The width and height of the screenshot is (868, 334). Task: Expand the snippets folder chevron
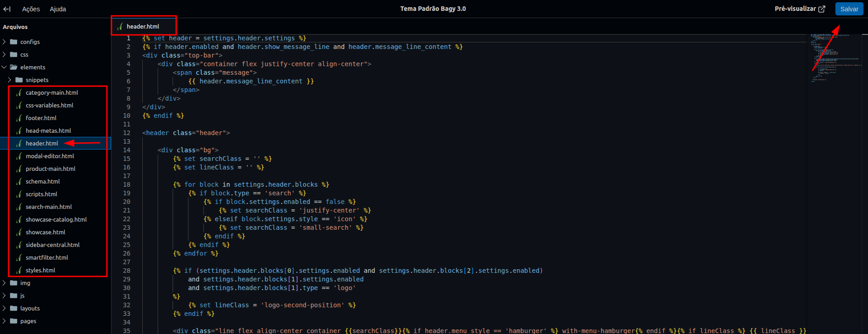coord(10,80)
